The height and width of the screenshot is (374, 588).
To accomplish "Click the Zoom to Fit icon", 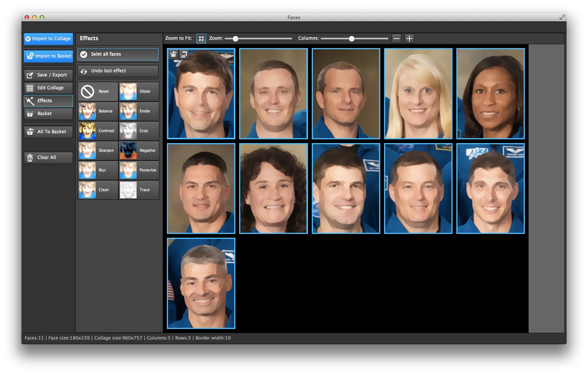I will 201,39.
